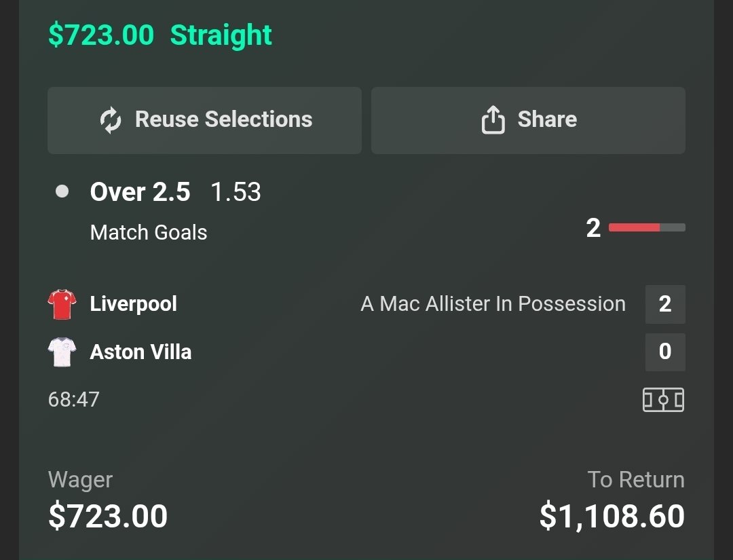Viewport: 733px width, 560px height.
Task: Click the share upload icon
Action: (493, 119)
